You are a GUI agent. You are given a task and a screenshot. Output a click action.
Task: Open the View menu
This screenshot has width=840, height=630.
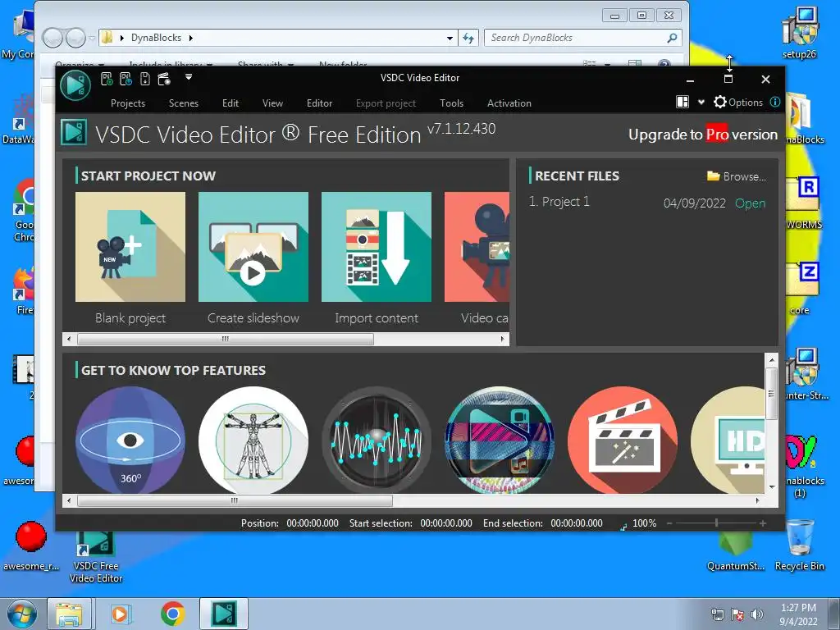coord(272,103)
